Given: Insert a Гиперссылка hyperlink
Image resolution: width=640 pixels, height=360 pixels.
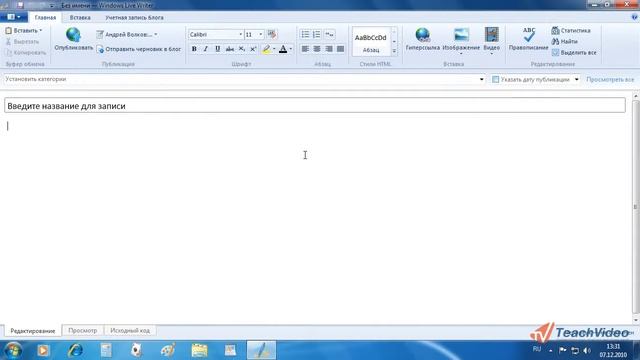Looking at the screenshot, I should 422,39.
